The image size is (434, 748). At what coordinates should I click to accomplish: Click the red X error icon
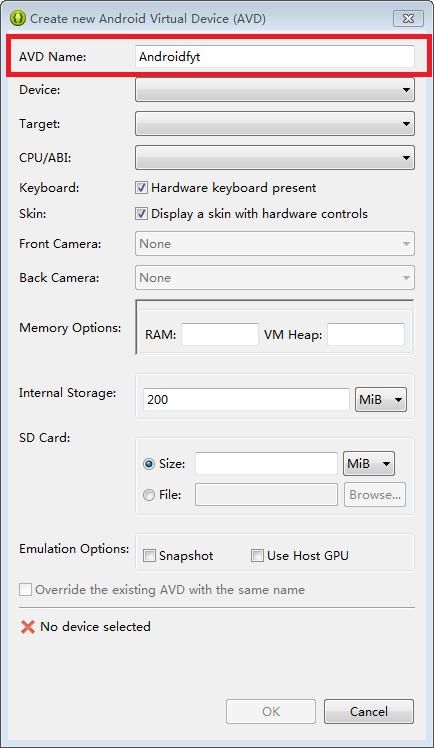28,626
